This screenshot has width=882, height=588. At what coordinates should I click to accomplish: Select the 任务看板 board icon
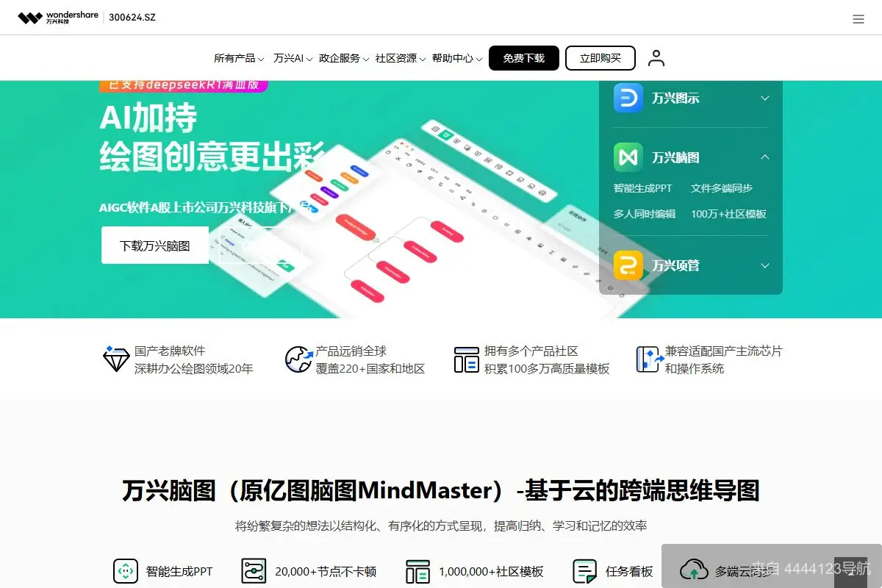(x=584, y=570)
